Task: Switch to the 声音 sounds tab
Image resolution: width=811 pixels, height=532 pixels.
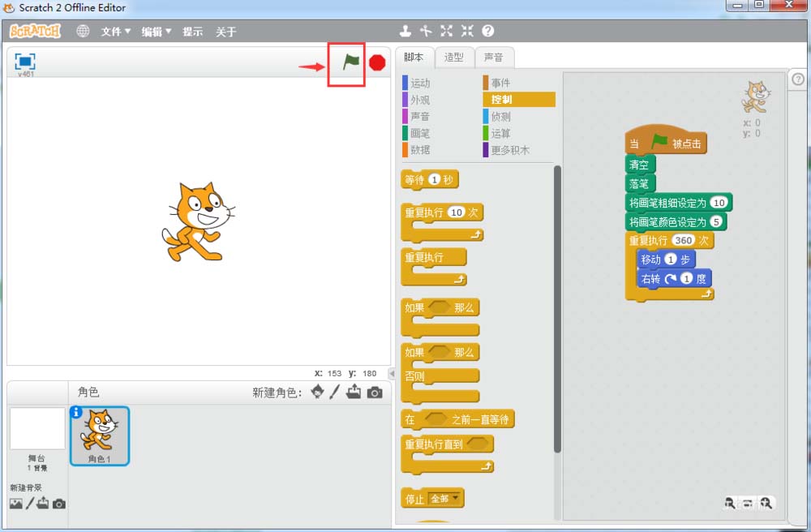Action: click(494, 58)
